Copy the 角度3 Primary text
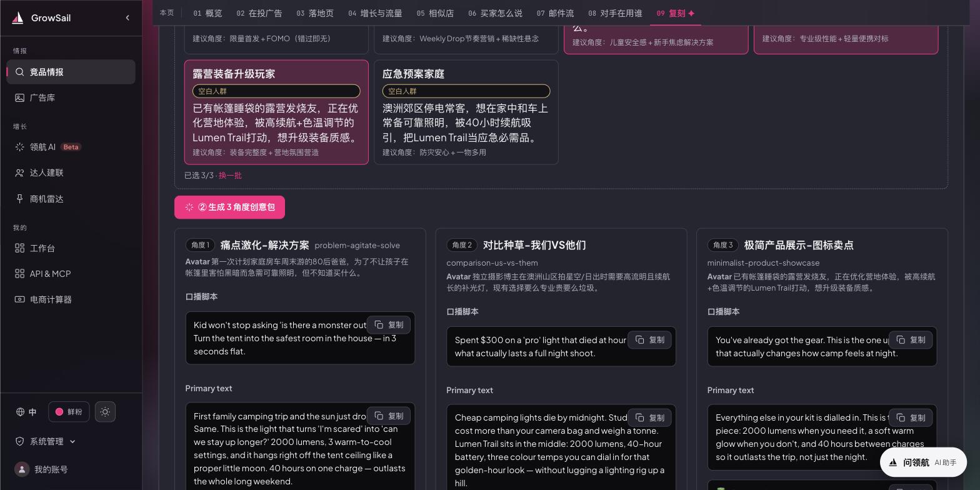This screenshot has height=490, width=980. (911, 417)
